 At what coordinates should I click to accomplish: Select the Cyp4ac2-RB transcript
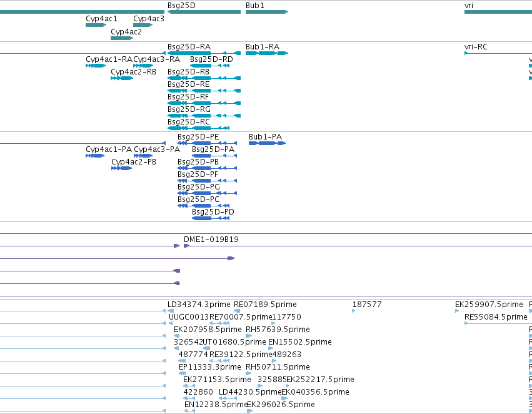[122, 78]
